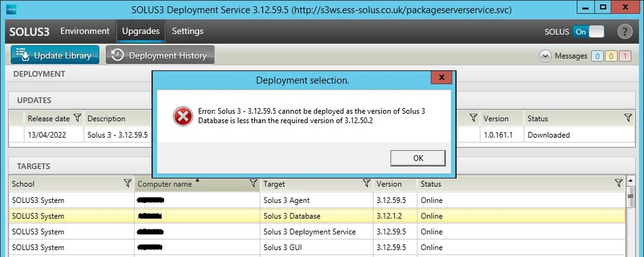Click OK in the Deployment selection dialog

pos(418,158)
